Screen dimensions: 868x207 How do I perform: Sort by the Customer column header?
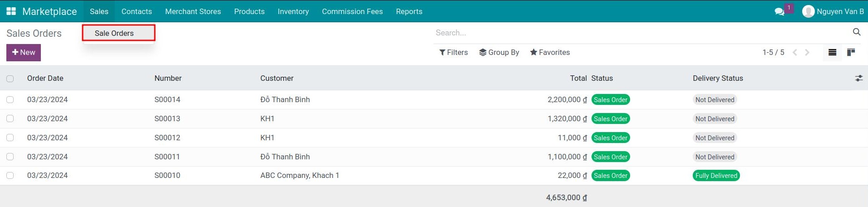point(277,78)
